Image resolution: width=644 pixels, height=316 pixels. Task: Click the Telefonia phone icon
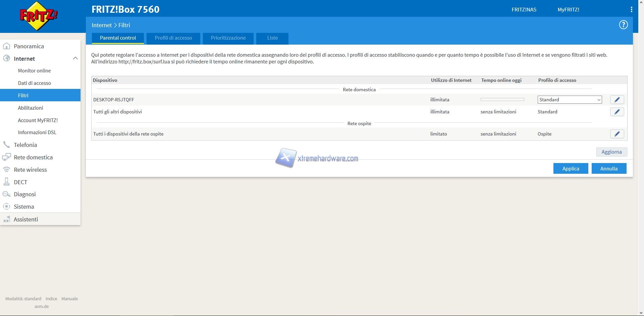click(6, 145)
